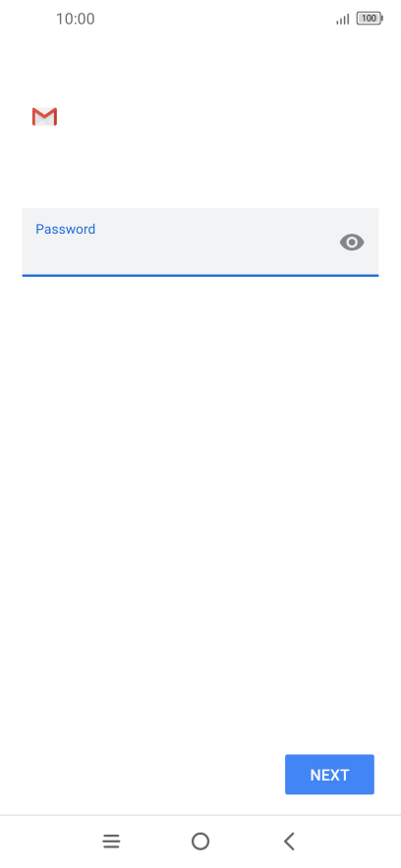Viewport: 401px width, 868px height.
Task: Tap the Gmail envelope logo
Action: pyautogui.click(x=44, y=116)
